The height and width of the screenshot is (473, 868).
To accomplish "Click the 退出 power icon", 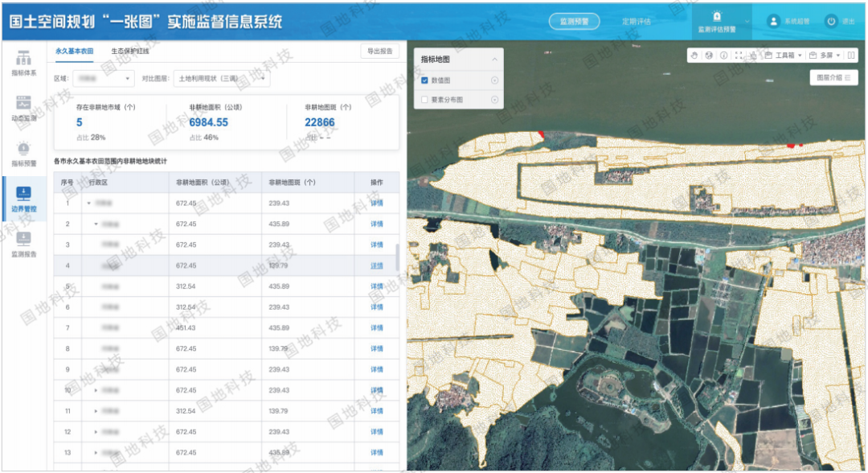I will [831, 21].
